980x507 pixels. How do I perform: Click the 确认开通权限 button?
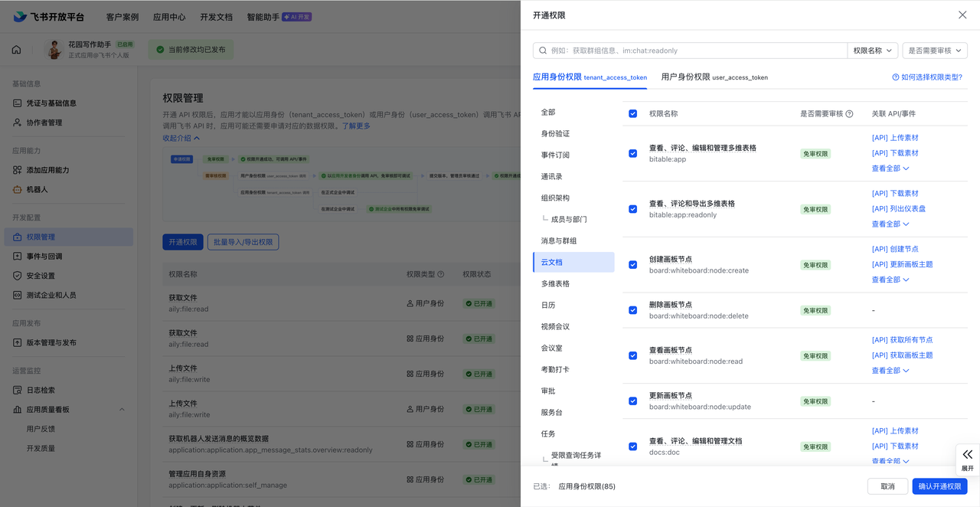pyautogui.click(x=940, y=486)
